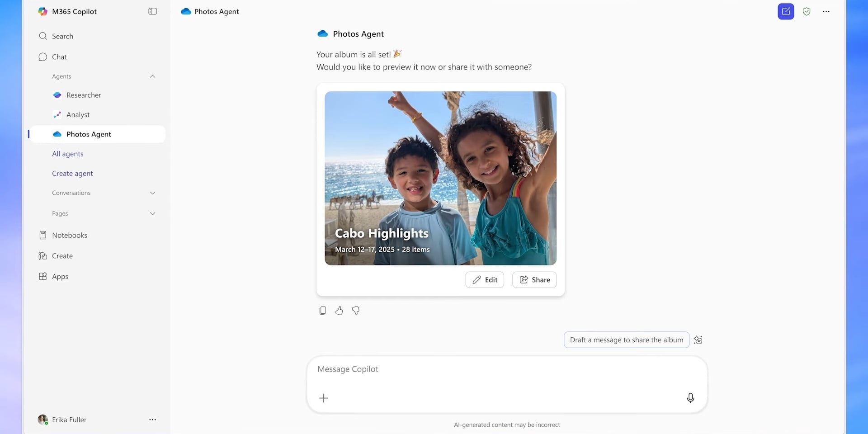868x434 pixels.
Task: Expand the Pages section
Action: coord(152,213)
